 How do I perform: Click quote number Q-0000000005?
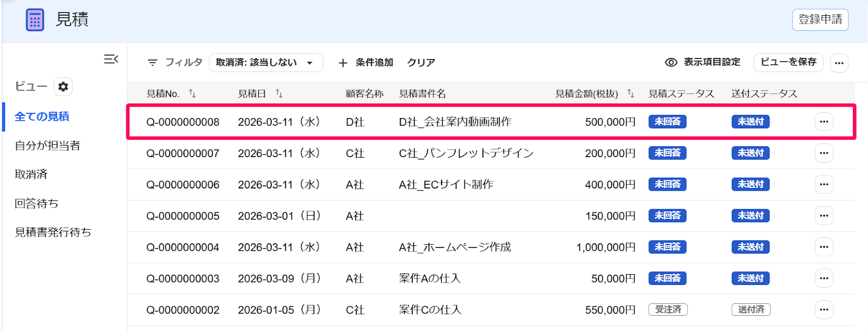pyautogui.click(x=183, y=216)
